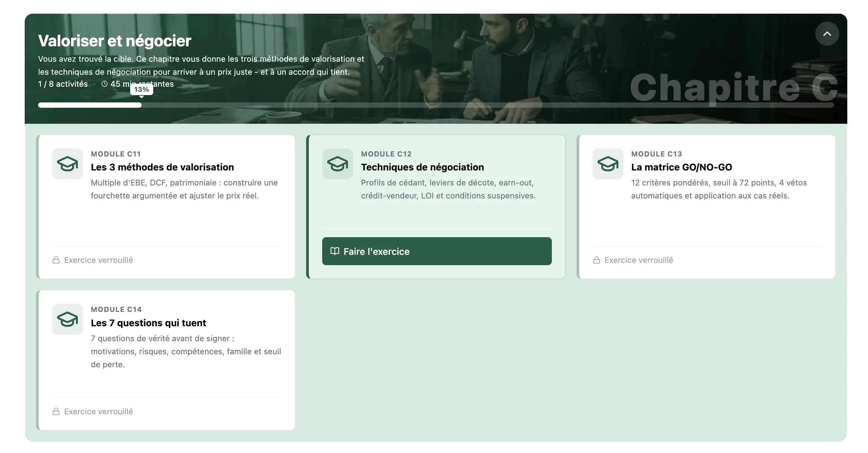Click the Module C11 description about Multiple d'EBE
The image size is (868, 453).
(184, 189)
